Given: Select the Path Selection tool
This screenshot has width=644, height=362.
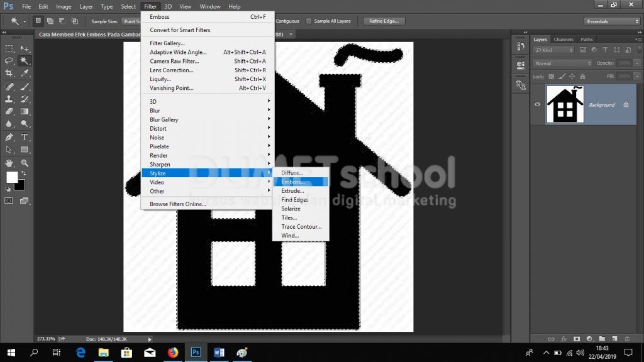Looking at the screenshot, I should (x=9, y=150).
